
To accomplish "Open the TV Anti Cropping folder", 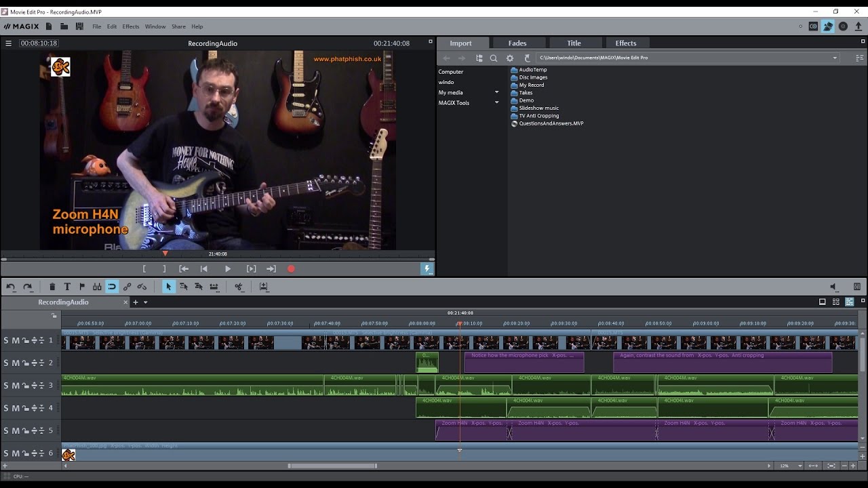I will pos(538,116).
